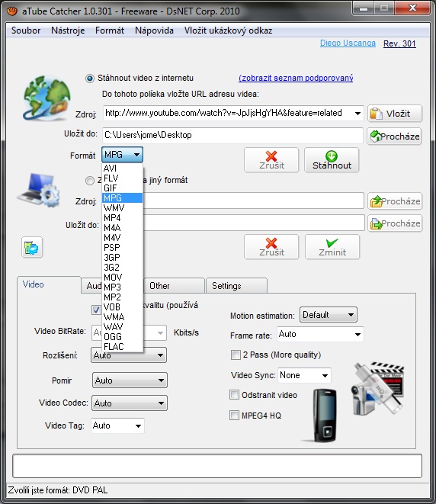Click Procházet next to source file field

click(395, 201)
